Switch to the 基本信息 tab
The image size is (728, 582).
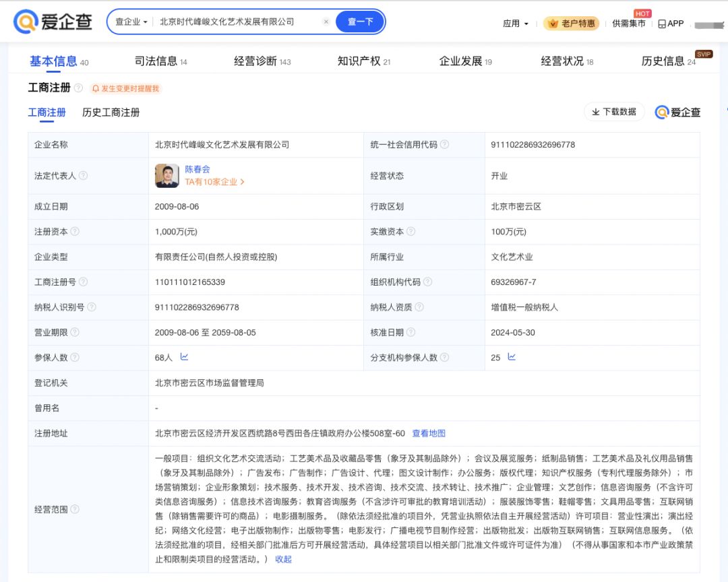pos(59,61)
